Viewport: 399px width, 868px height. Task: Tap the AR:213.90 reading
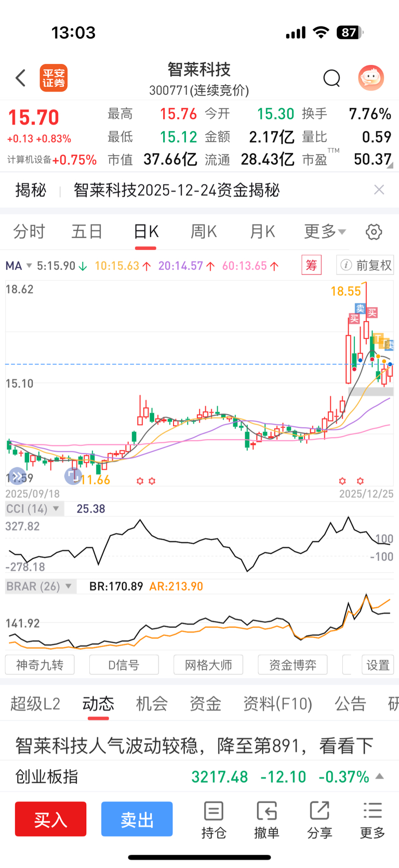point(176,586)
